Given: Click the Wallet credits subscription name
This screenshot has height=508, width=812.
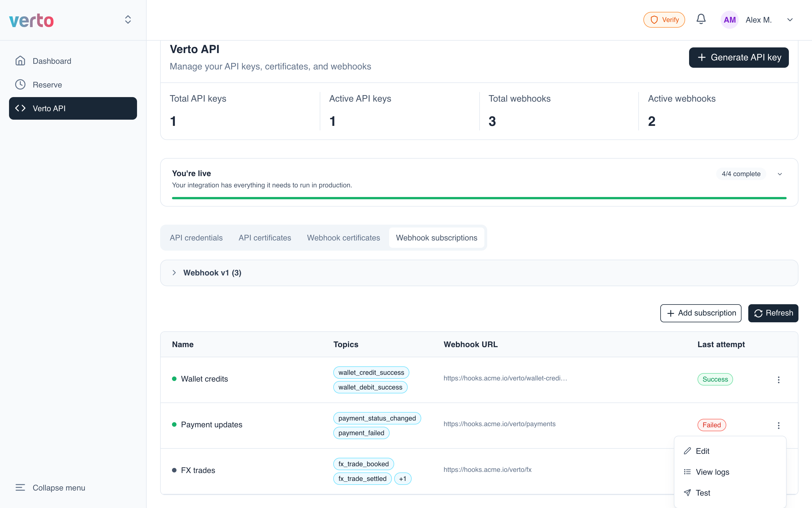Looking at the screenshot, I should [x=204, y=379].
